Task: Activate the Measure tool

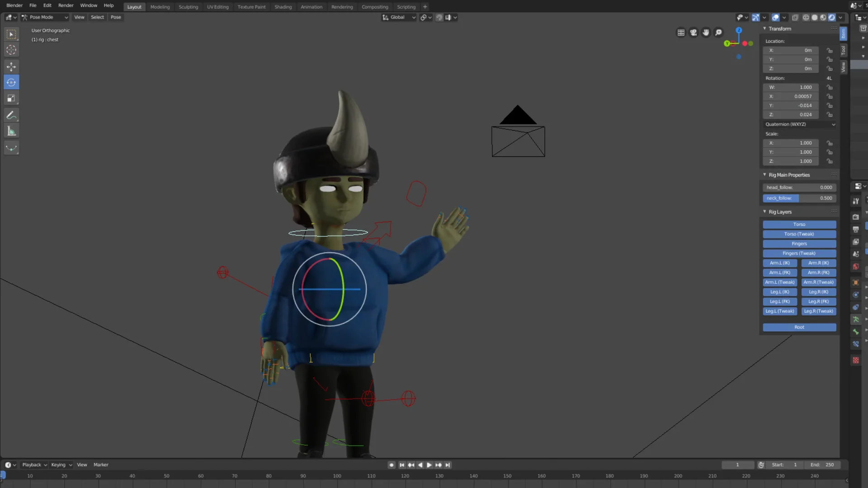Action: pyautogui.click(x=11, y=131)
